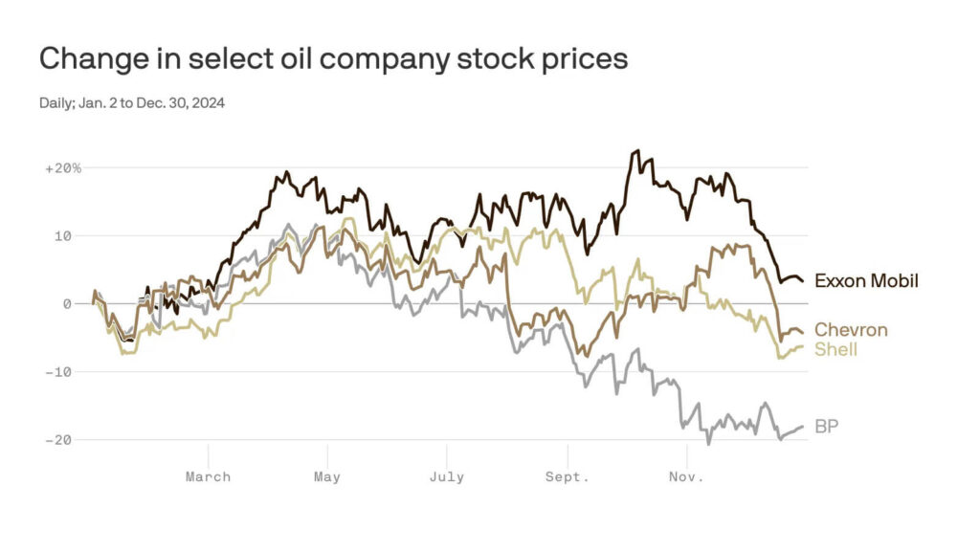Image resolution: width=980 pixels, height=551 pixels.
Task: Click the highest peak of the Exxon Mobil line
Action: [x=636, y=151]
